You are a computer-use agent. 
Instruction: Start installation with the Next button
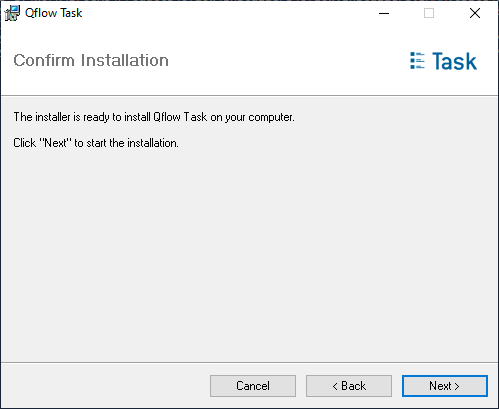445,386
